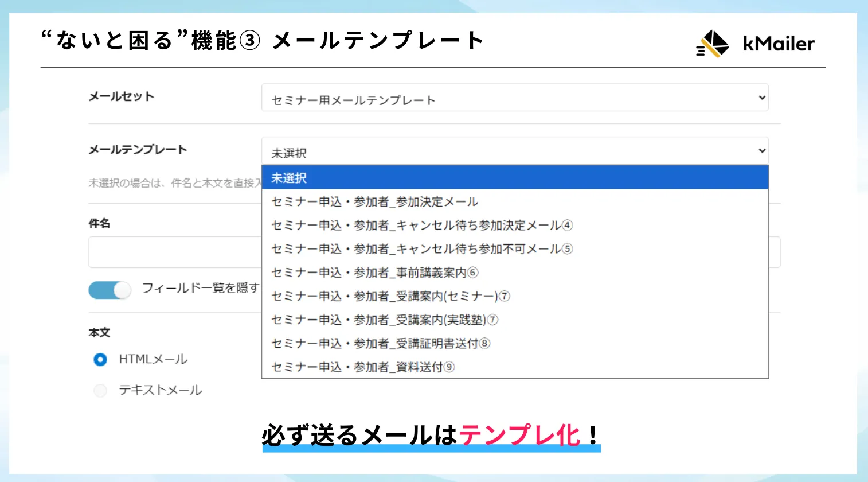Viewport: 868px width, 482px height.
Task: Pick 資料送付⑨ template option
Action: [x=362, y=367]
